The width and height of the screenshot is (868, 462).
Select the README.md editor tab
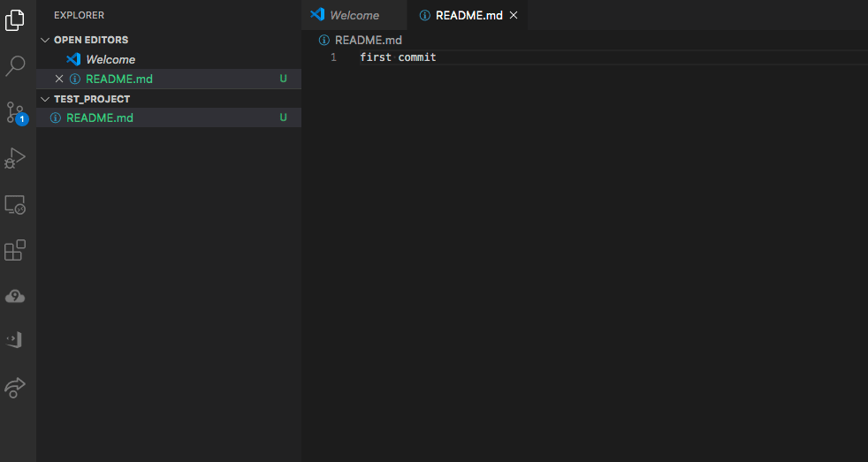[468, 15]
